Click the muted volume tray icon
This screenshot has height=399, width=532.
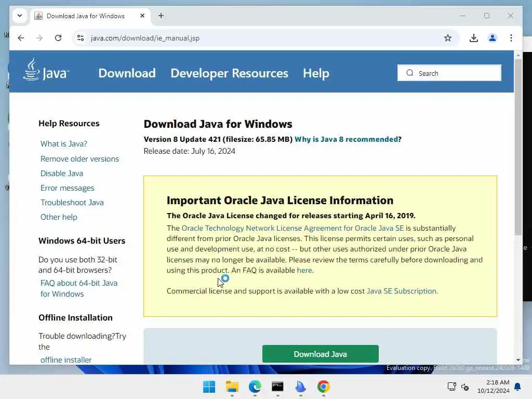pyautogui.click(x=465, y=387)
